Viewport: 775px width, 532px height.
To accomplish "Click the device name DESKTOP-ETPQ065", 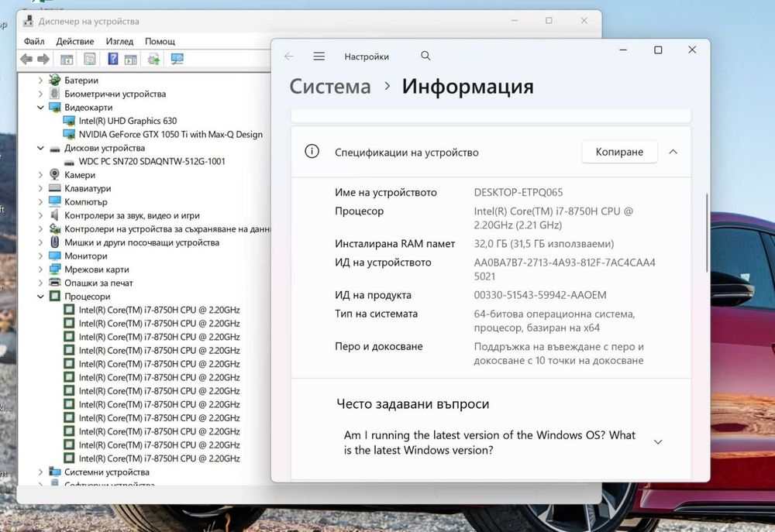I will pyautogui.click(x=518, y=192).
